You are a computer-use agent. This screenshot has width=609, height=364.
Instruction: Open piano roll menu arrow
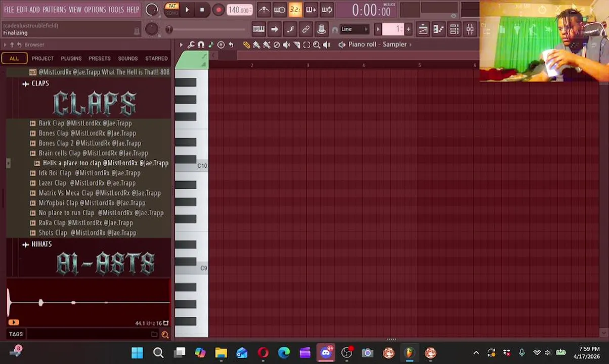(x=181, y=44)
